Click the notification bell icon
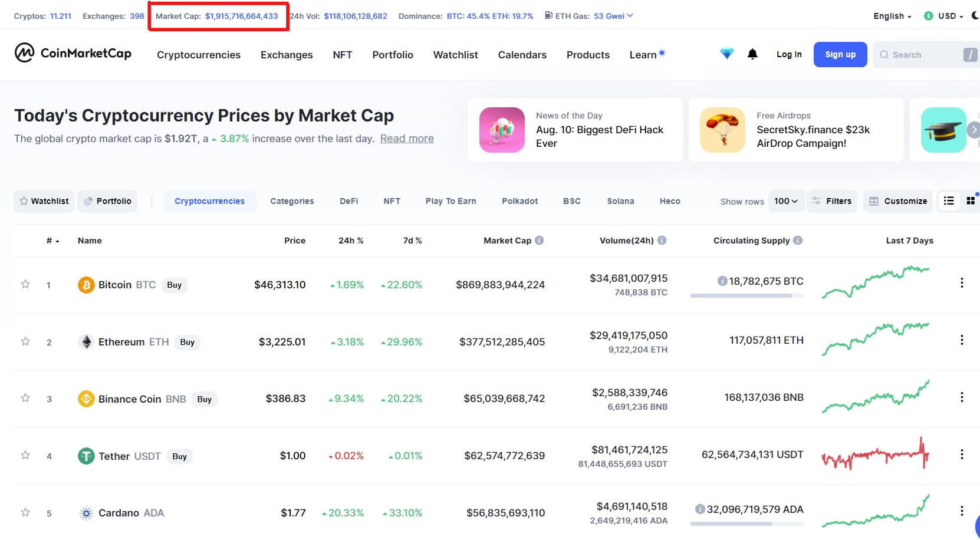Viewport: 980px width, 540px height. (752, 54)
